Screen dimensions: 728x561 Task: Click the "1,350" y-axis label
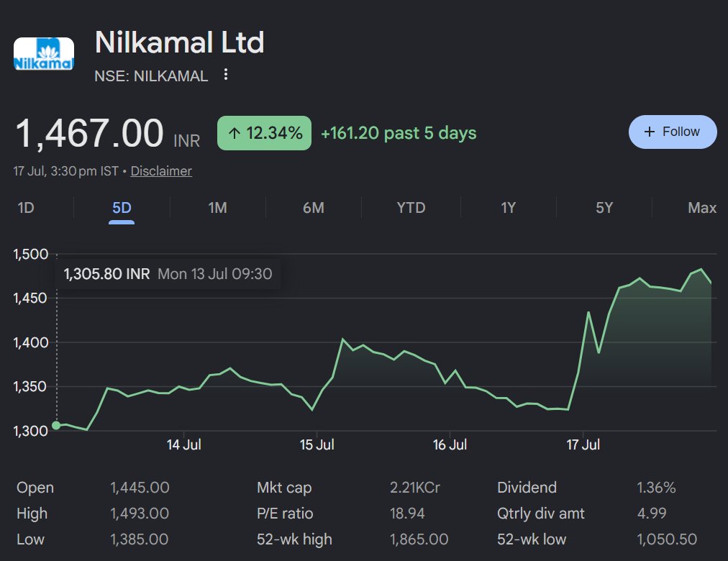[31, 386]
